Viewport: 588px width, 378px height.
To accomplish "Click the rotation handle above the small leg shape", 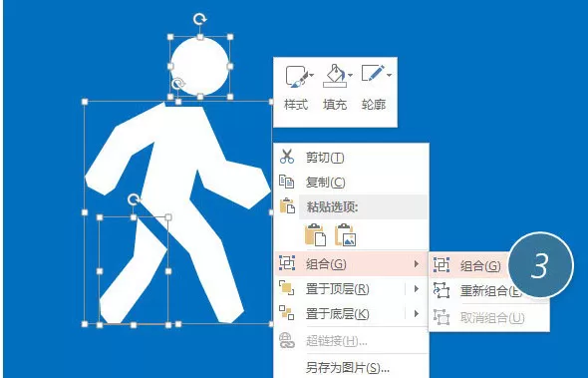I will tap(134, 199).
